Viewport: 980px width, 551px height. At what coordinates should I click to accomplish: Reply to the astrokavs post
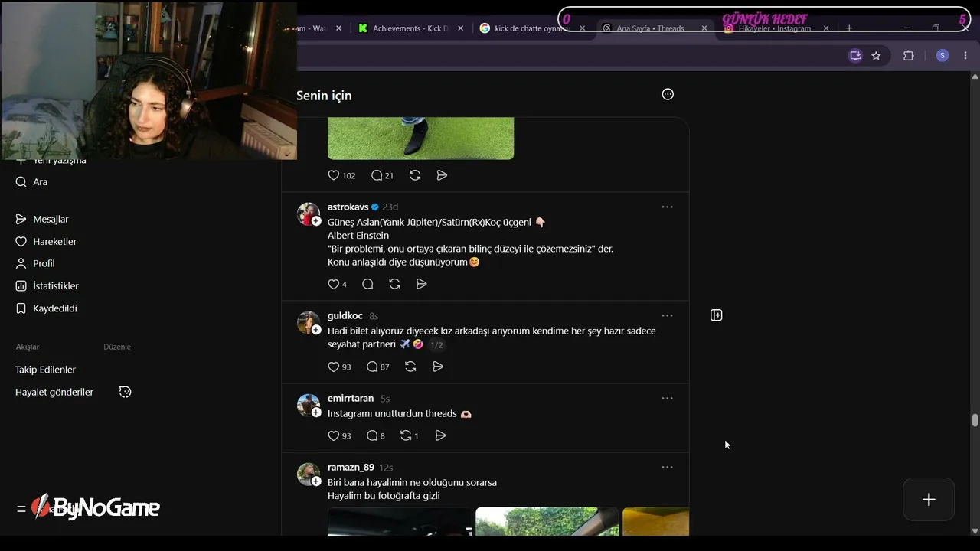pos(367,284)
